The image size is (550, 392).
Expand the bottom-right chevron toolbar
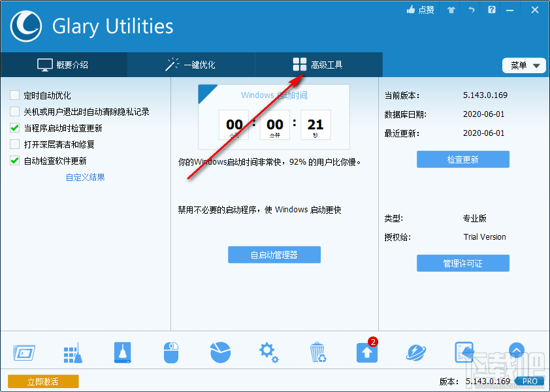pos(516,351)
